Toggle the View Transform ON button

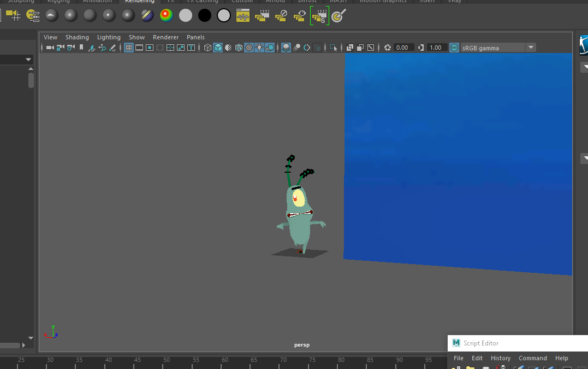click(454, 48)
